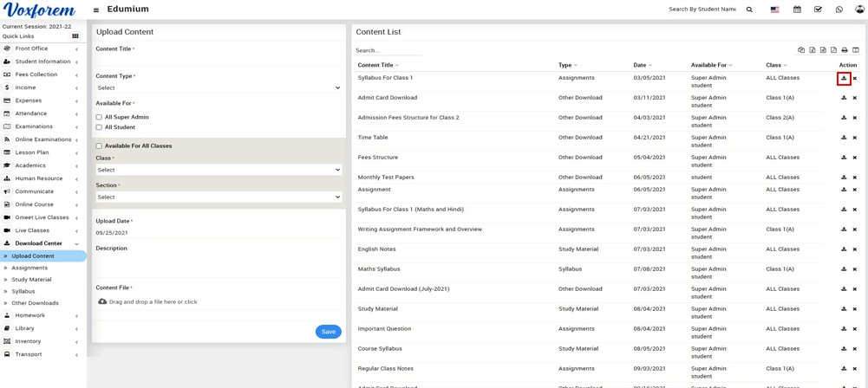Download the Syllabus For Class 1 file
This screenshot has height=388, width=868.
[x=844, y=79]
